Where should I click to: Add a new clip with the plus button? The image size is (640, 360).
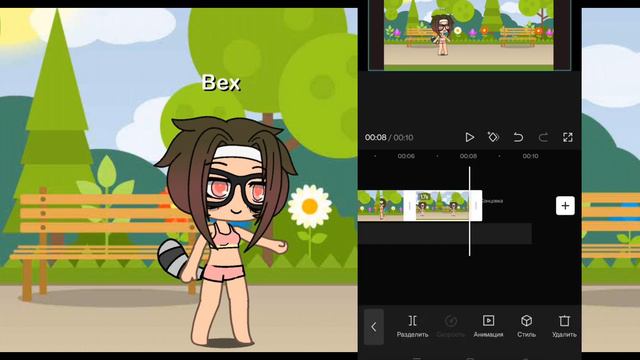click(x=565, y=206)
